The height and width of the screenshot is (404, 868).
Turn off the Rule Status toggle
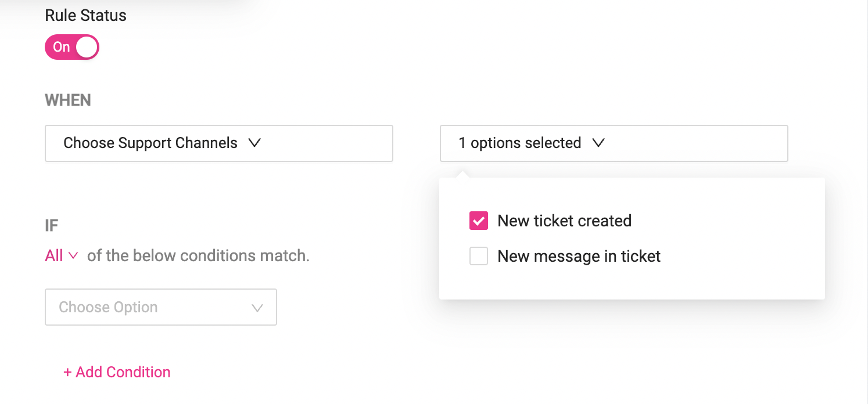[72, 47]
